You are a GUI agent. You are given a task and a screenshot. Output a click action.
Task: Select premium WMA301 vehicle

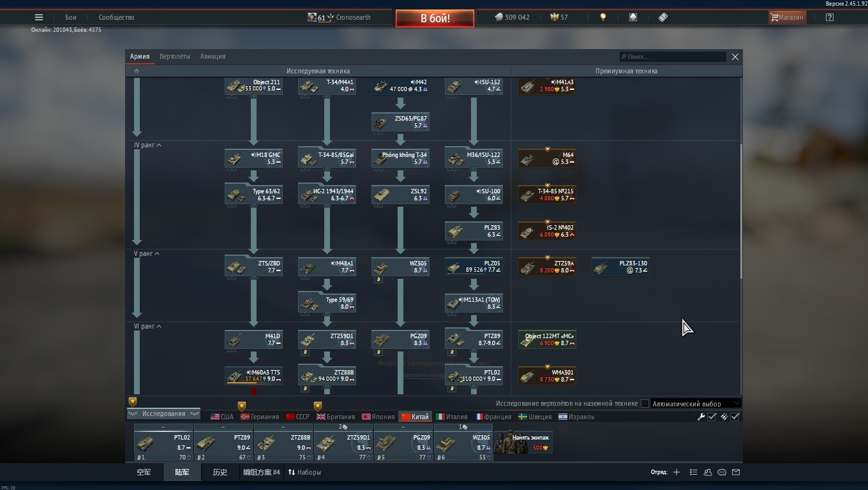point(547,376)
